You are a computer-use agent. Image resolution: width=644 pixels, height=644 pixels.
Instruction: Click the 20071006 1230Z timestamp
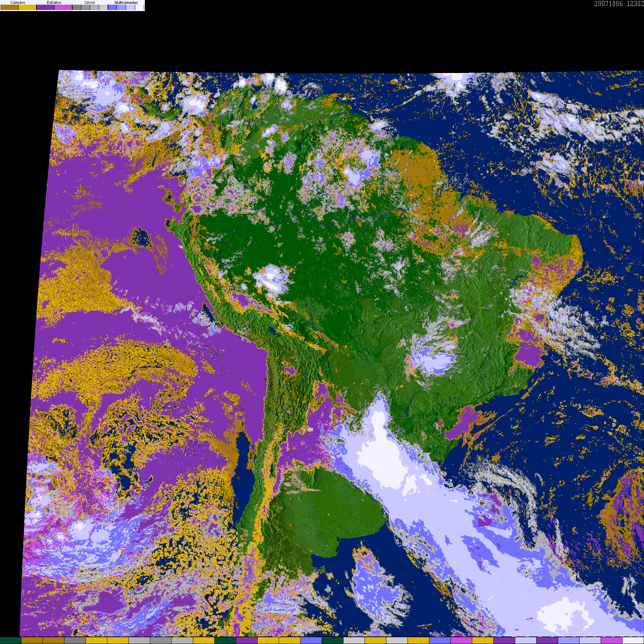(x=619, y=4)
